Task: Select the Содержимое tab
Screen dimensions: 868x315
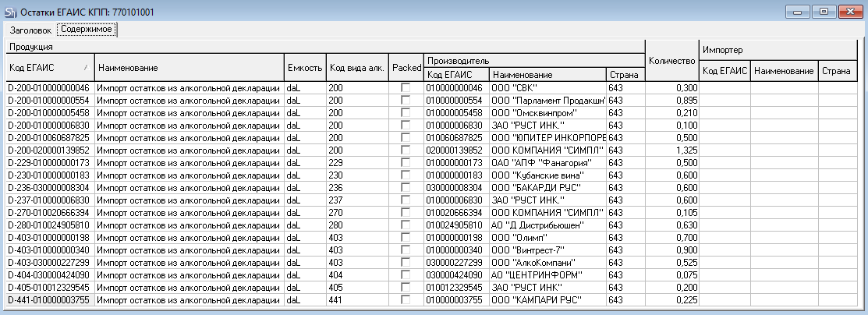Action: click(87, 30)
